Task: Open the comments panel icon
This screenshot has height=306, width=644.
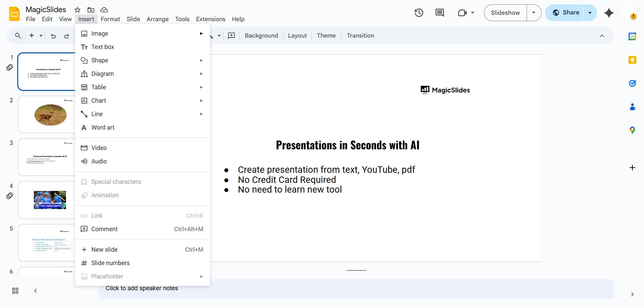Action: point(439,13)
